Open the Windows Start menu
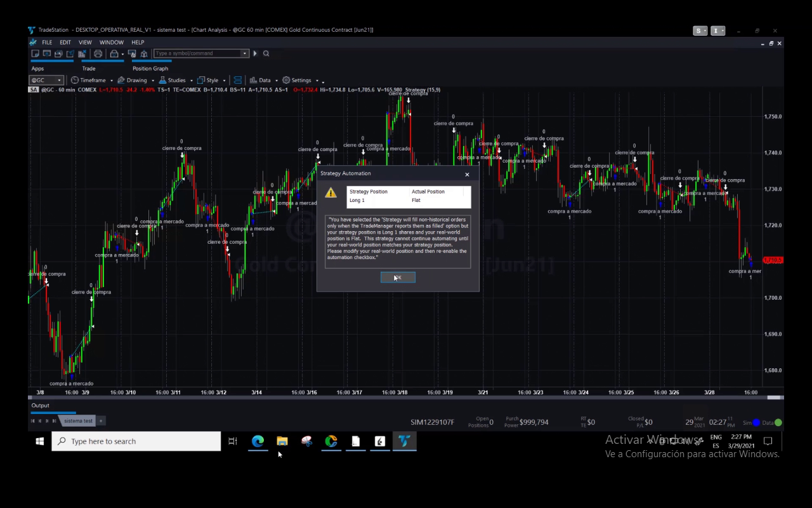Screen dimensions: 812x508 (39, 441)
